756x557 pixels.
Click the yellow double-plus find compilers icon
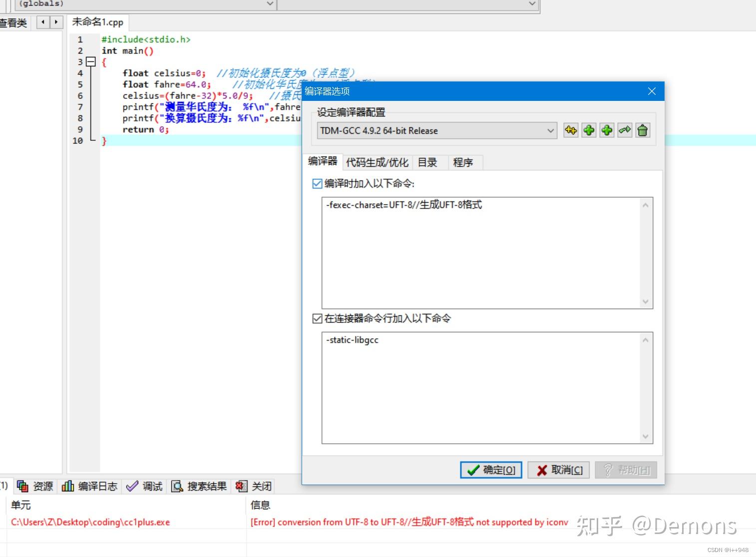(x=570, y=130)
